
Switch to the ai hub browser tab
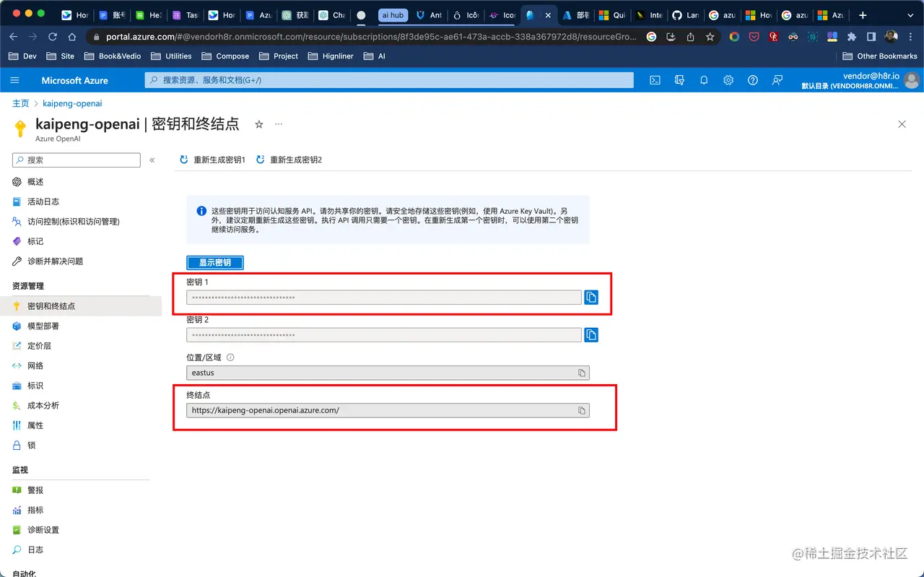(393, 15)
